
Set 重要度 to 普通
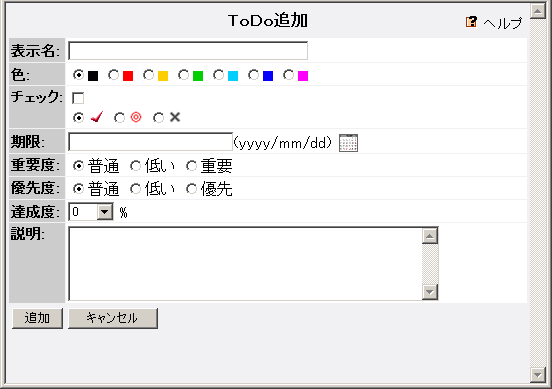pyautogui.click(x=78, y=165)
